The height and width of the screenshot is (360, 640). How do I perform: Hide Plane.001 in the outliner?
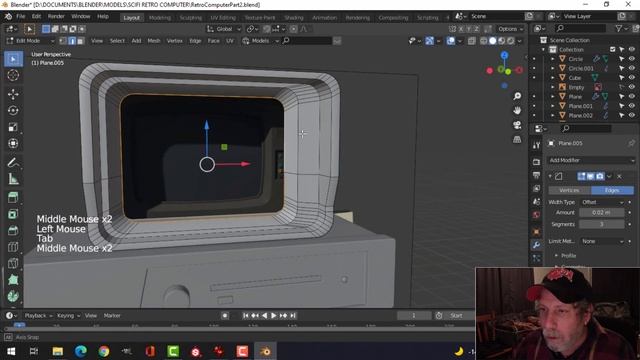(632, 106)
